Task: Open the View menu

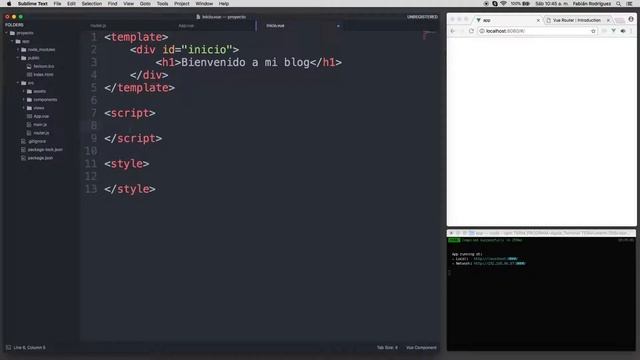Action: (128, 4)
